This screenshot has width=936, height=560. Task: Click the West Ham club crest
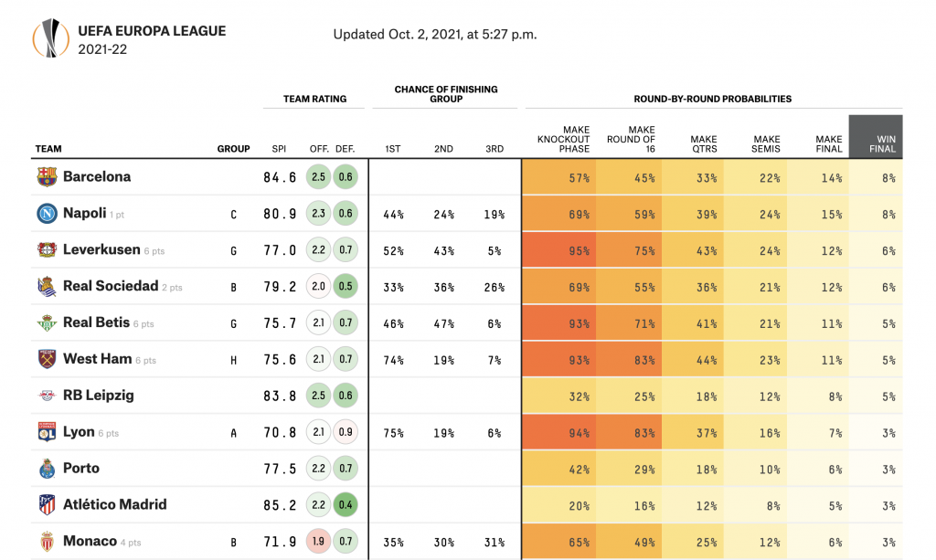(x=47, y=359)
